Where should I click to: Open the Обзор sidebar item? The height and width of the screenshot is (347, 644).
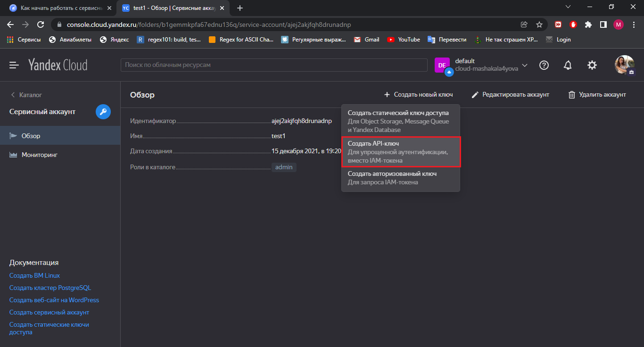60,136
